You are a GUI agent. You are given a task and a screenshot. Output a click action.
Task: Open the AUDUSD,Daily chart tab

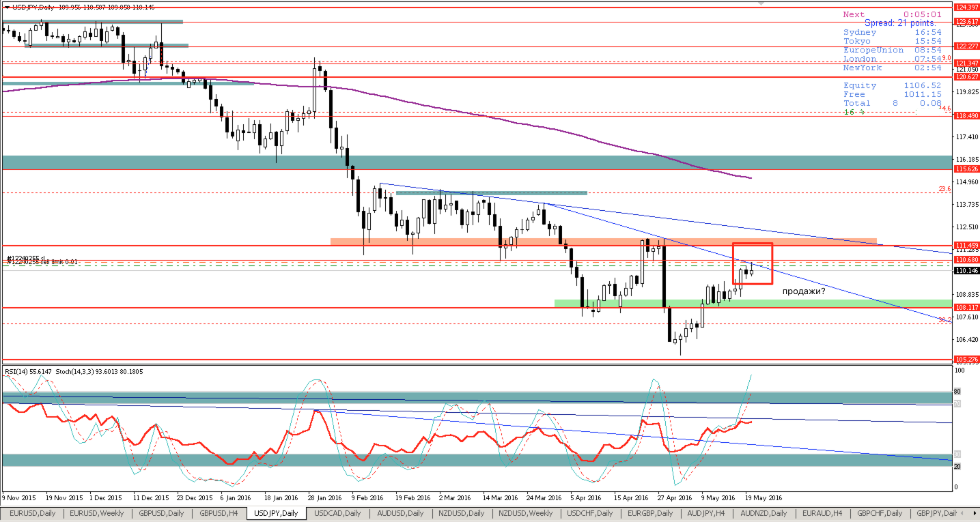point(400,513)
